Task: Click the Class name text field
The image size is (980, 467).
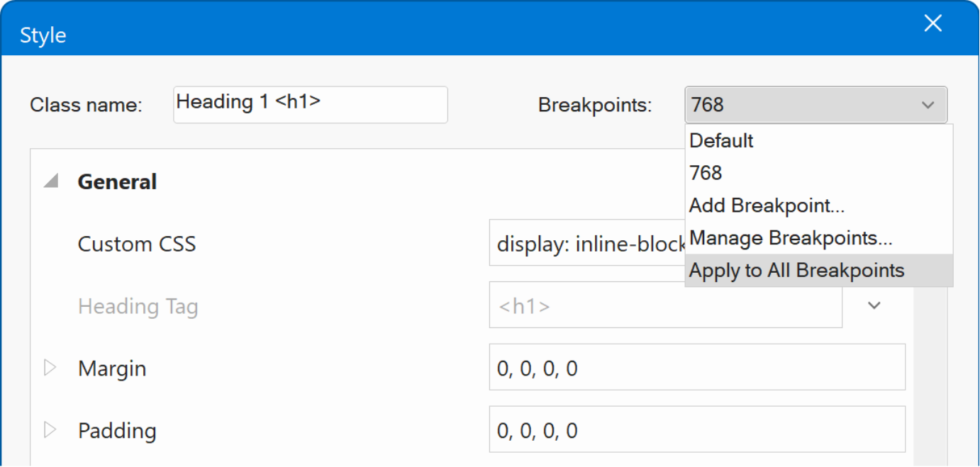Action: [x=310, y=105]
